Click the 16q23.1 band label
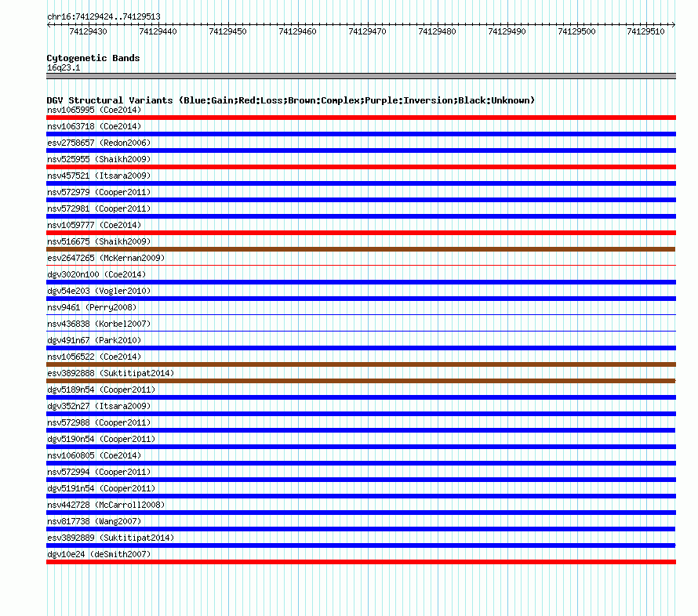 64,67
